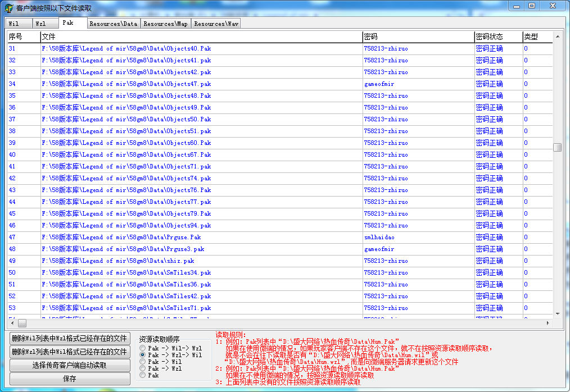Maximize the client file reading window
The height and width of the screenshot is (392, 570).
[x=531, y=6]
